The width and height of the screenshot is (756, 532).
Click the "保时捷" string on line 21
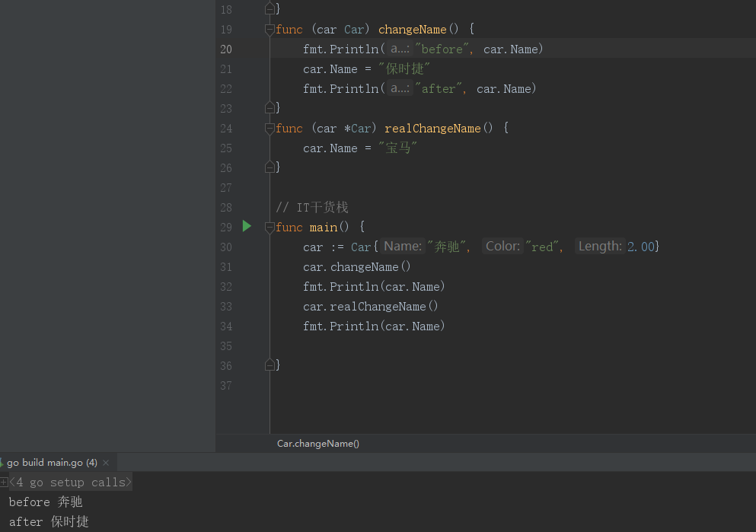point(404,69)
